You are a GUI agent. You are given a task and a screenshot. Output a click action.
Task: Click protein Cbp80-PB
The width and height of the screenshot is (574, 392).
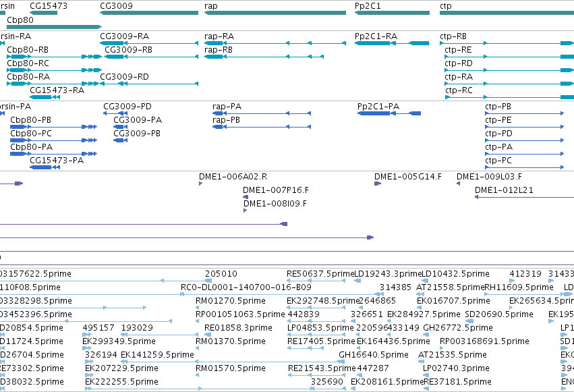coord(31,120)
